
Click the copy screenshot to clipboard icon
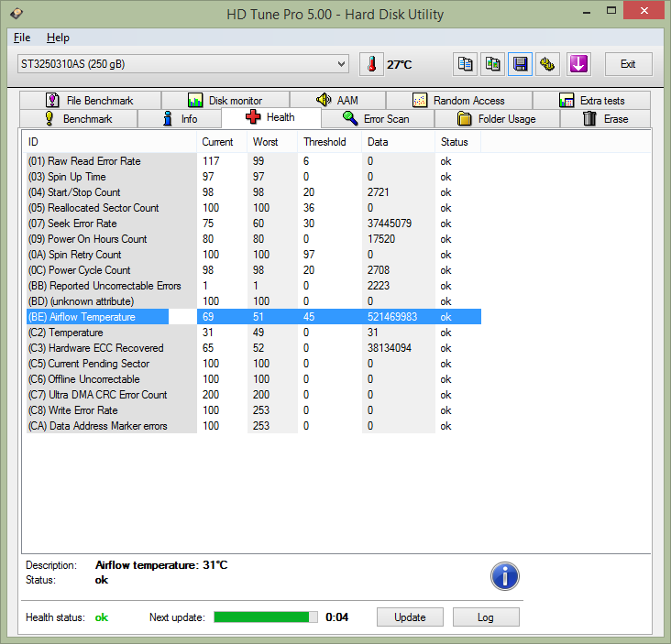tap(492, 64)
